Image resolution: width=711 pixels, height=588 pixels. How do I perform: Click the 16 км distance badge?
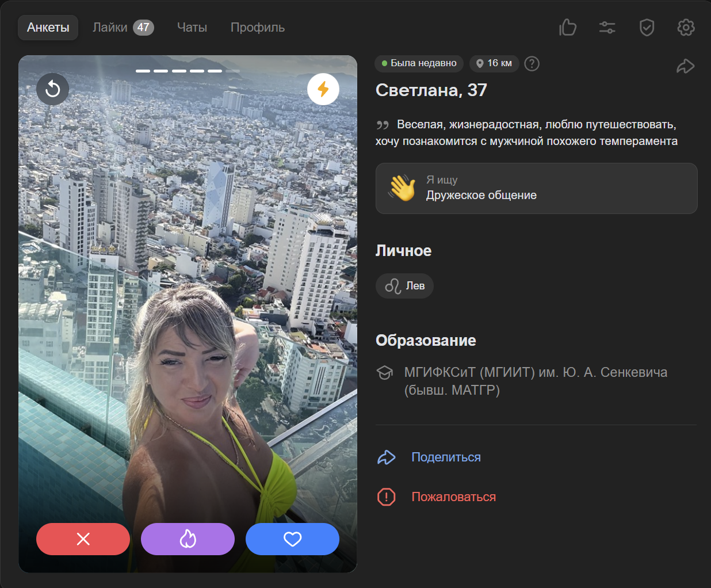[x=494, y=63]
